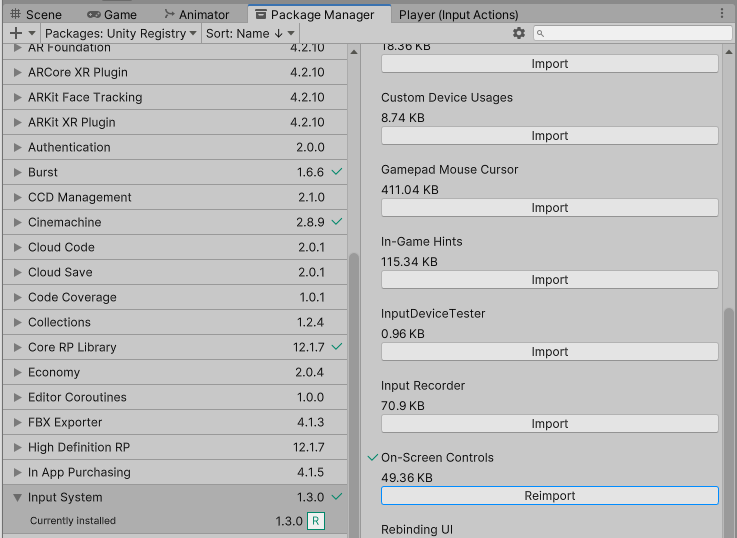
Task: Select the Code Coverage package
Action: [x=175, y=297]
